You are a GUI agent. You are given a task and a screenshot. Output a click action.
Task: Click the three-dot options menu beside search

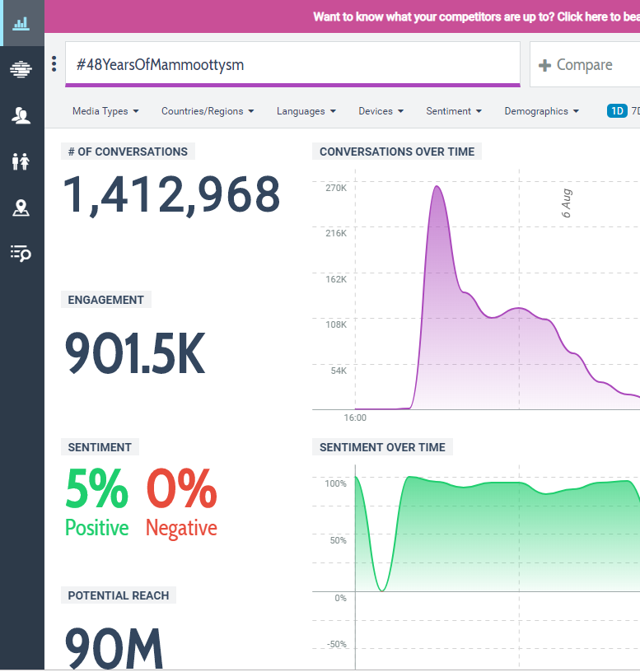(x=54, y=64)
